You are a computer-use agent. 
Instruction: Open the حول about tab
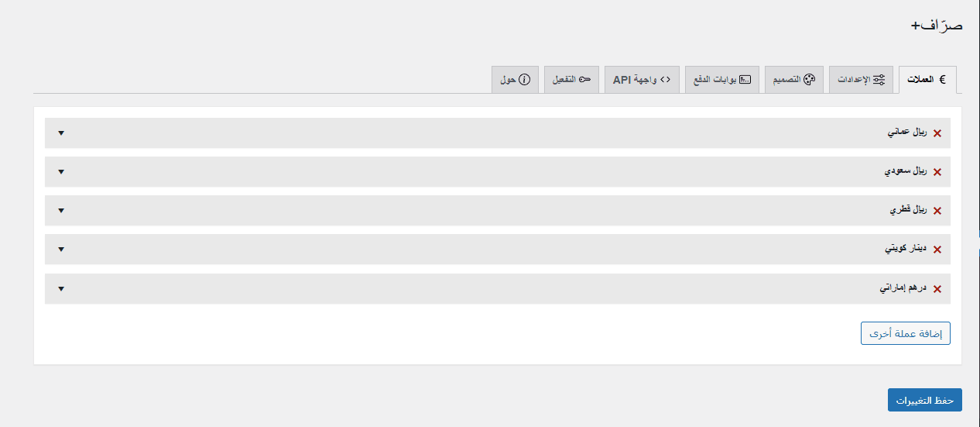click(x=515, y=80)
